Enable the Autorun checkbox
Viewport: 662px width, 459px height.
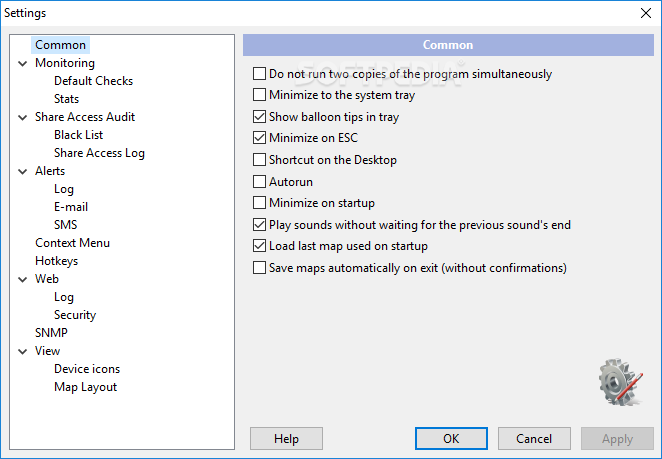(x=260, y=182)
